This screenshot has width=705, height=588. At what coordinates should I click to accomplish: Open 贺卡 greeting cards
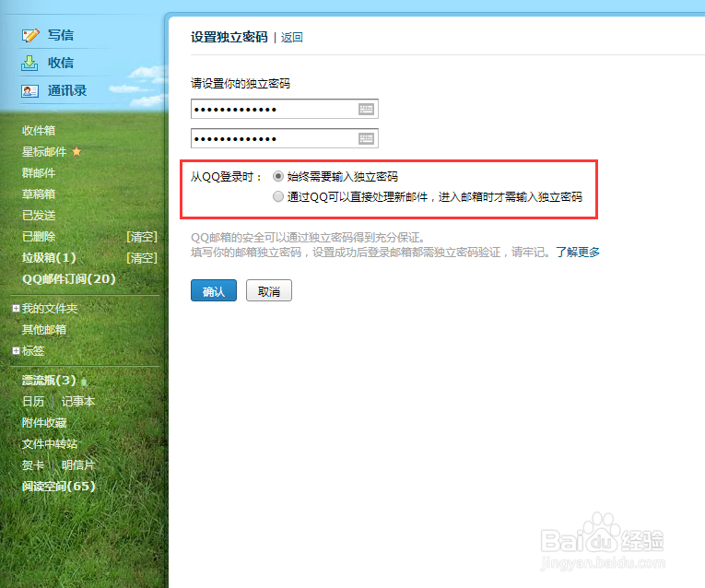pyautogui.click(x=33, y=465)
